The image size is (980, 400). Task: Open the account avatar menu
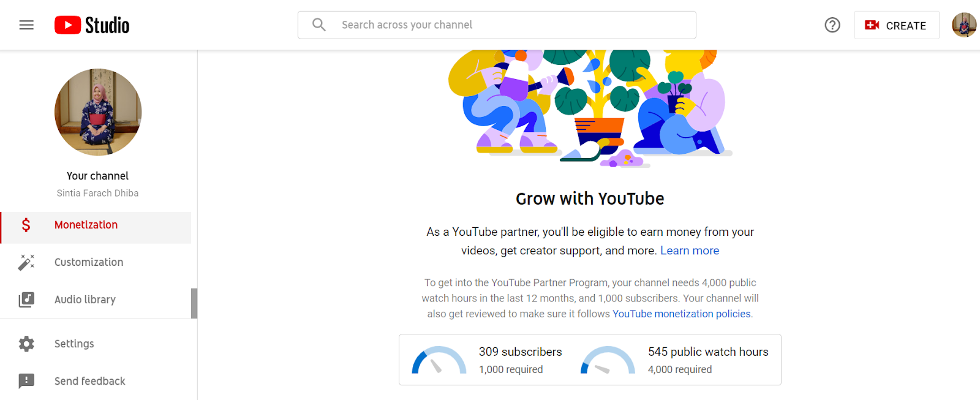963,25
